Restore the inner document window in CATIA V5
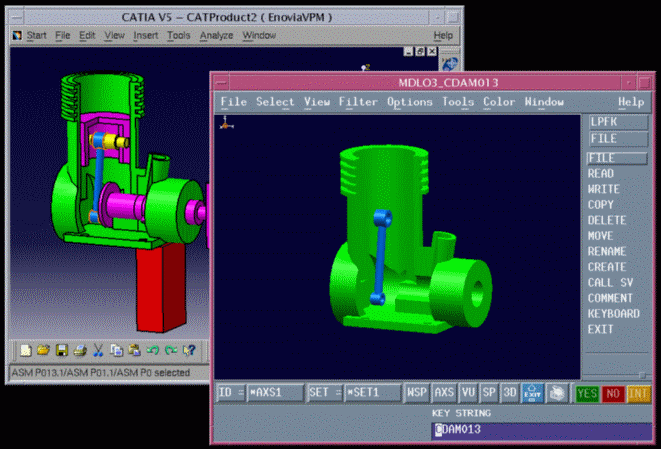The height and width of the screenshot is (449, 661). (x=420, y=51)
